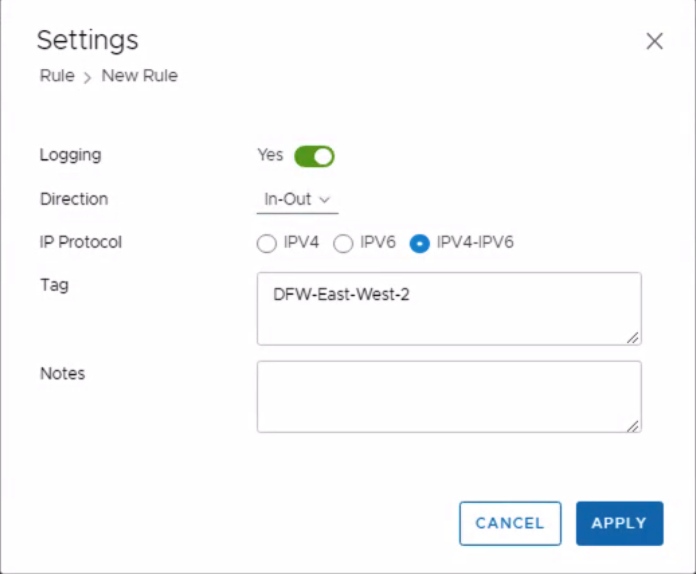Click the Yes text beside the Logging switch

pyautogui.click(x=270, y=155)
